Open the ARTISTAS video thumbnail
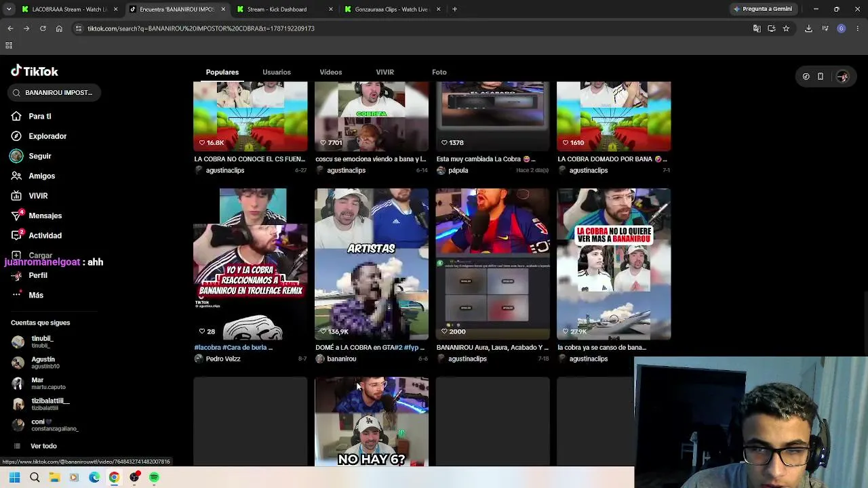 372,264
